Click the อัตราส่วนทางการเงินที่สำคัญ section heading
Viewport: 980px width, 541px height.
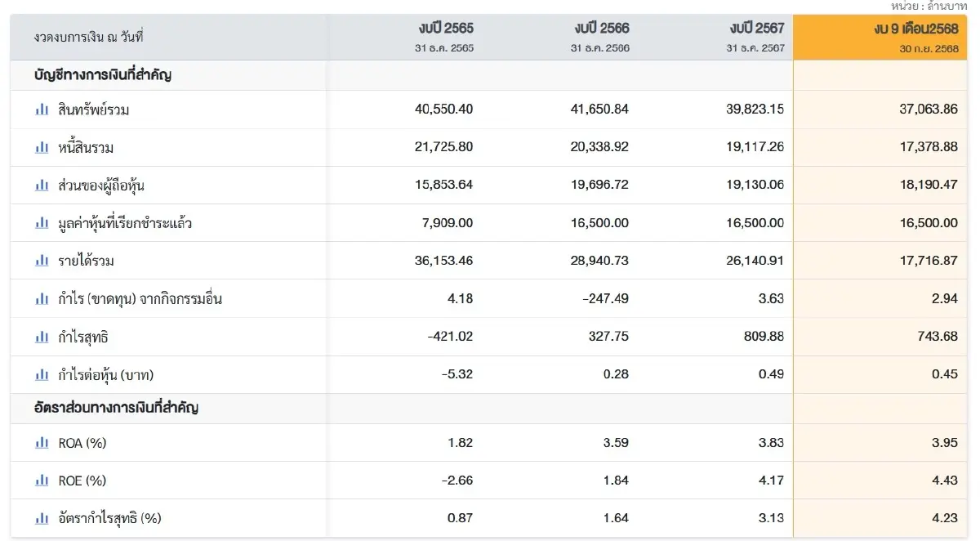point(116,408)
